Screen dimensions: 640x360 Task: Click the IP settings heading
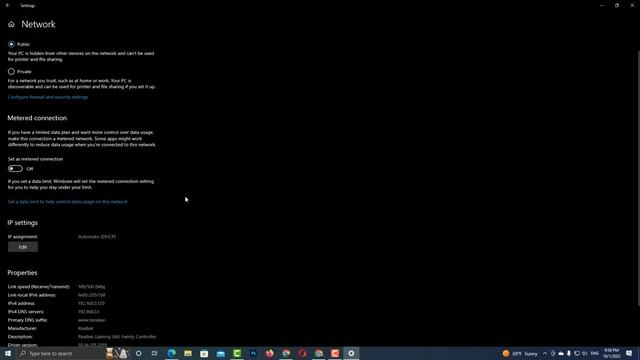coord(22,223)
